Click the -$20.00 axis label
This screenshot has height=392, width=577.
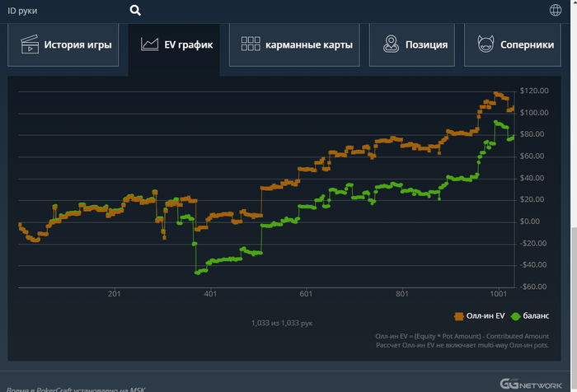(x=532, y=244)
